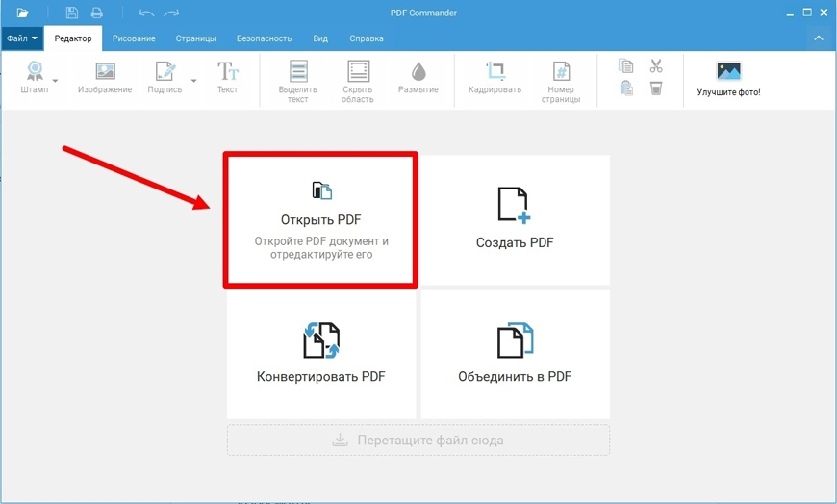Switch to the Рисование tab
This screenshot has width=837, height=504.
(134, 38)
